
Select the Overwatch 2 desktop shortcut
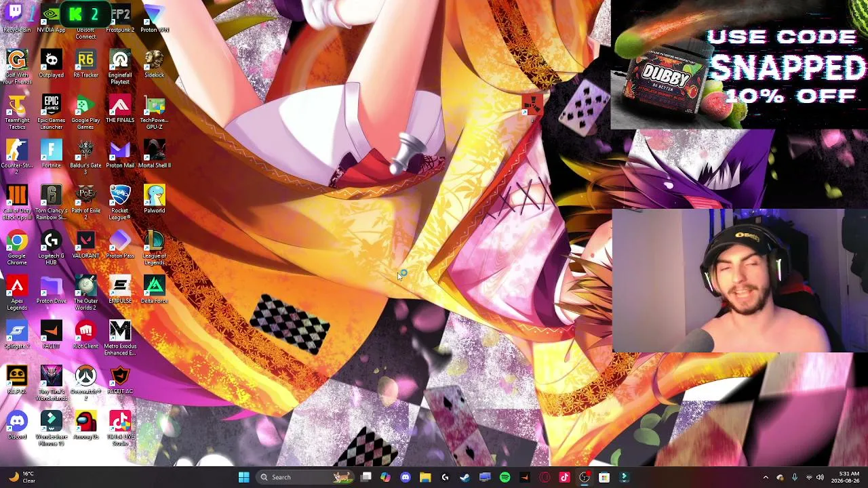(85, 384)
